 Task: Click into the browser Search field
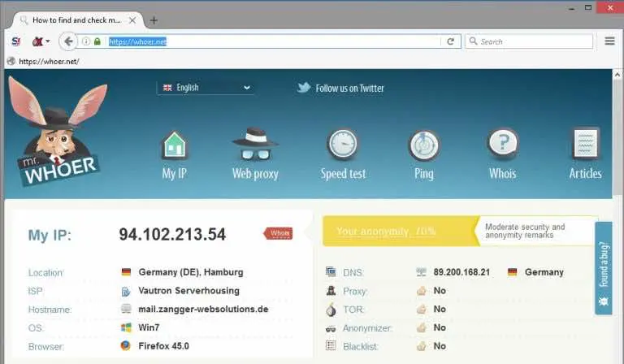(x=532, y=41)
